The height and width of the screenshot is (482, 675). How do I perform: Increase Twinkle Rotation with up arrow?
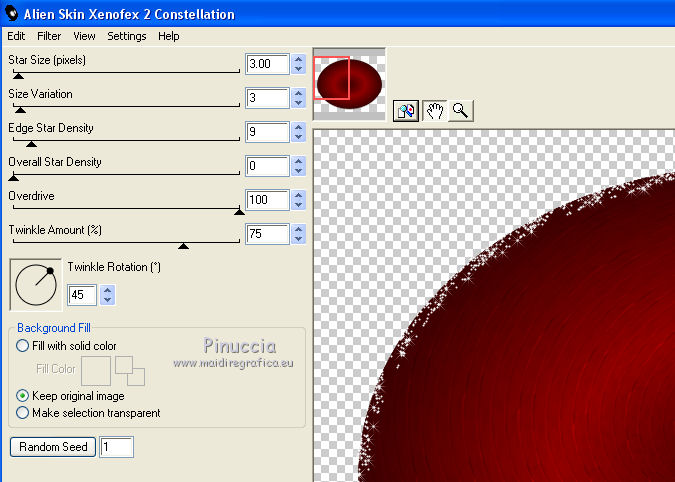[x=108, y=290]
